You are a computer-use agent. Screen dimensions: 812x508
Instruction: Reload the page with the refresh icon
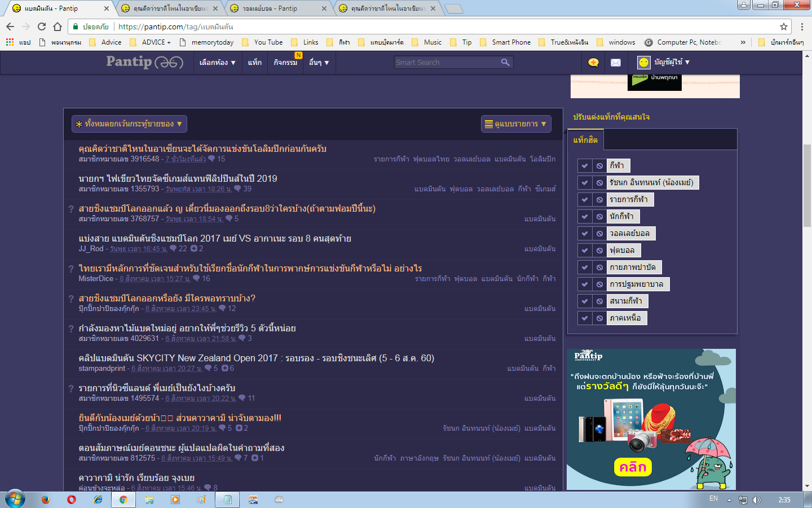coord(42,27)
